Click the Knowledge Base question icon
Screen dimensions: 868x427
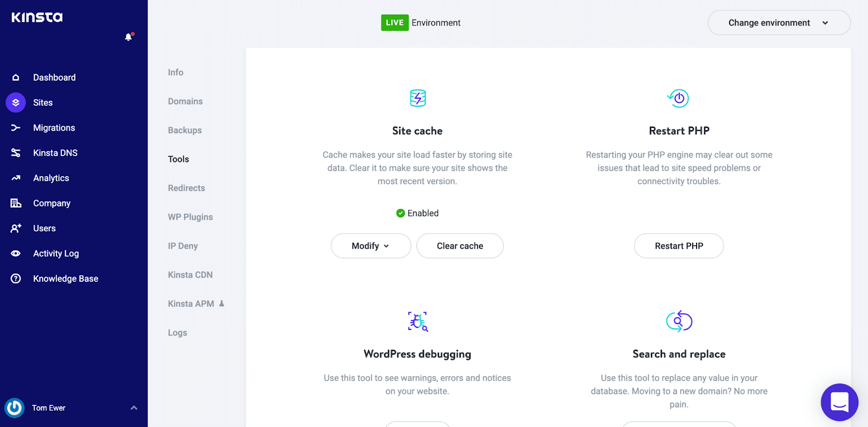[x=16, y=279]
